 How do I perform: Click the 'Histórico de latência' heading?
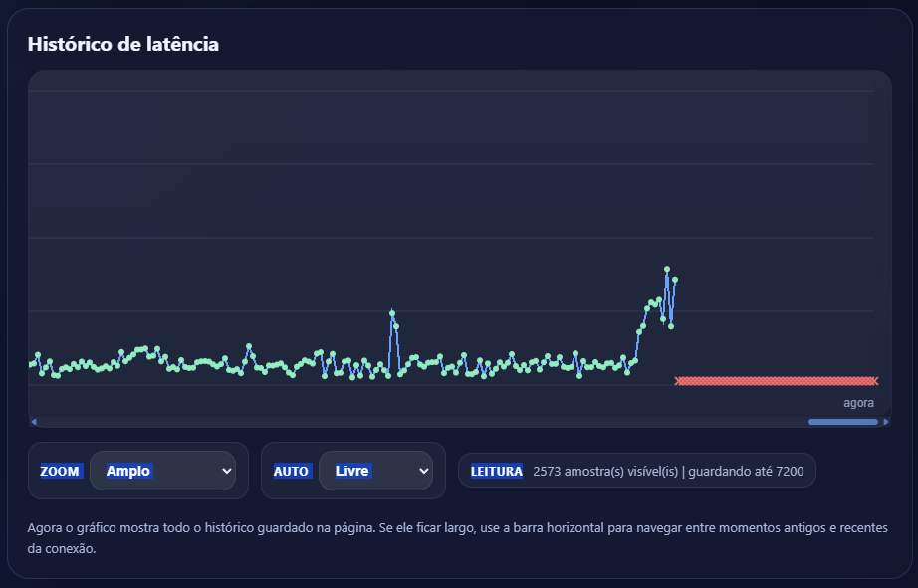123,44
